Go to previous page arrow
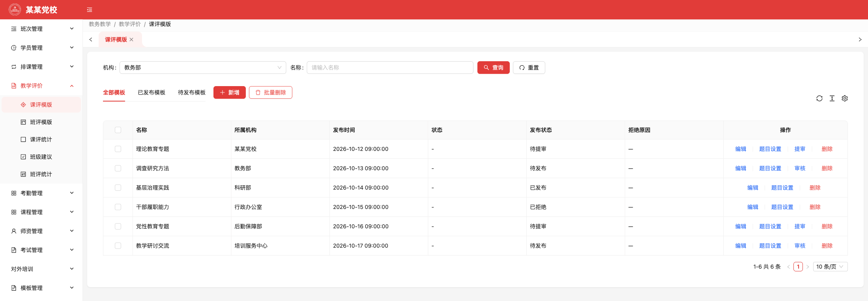This screenshot has height=301, width=868. (789, 267)
